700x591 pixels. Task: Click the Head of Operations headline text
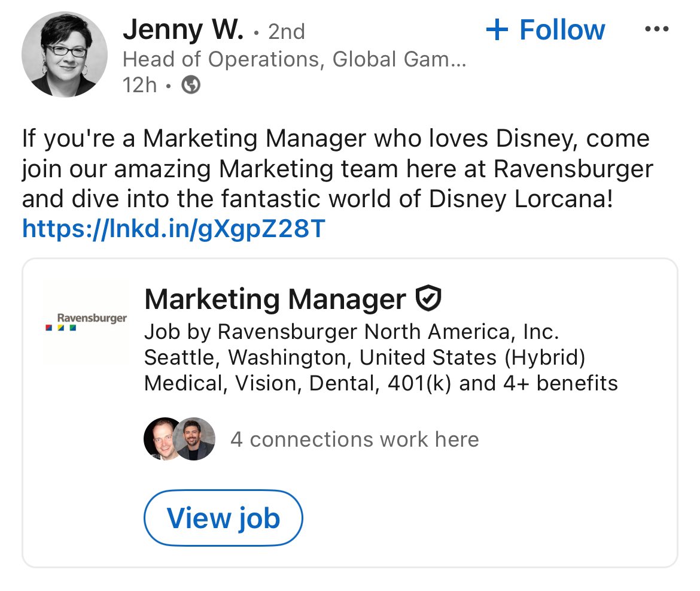tap(294, 59)
